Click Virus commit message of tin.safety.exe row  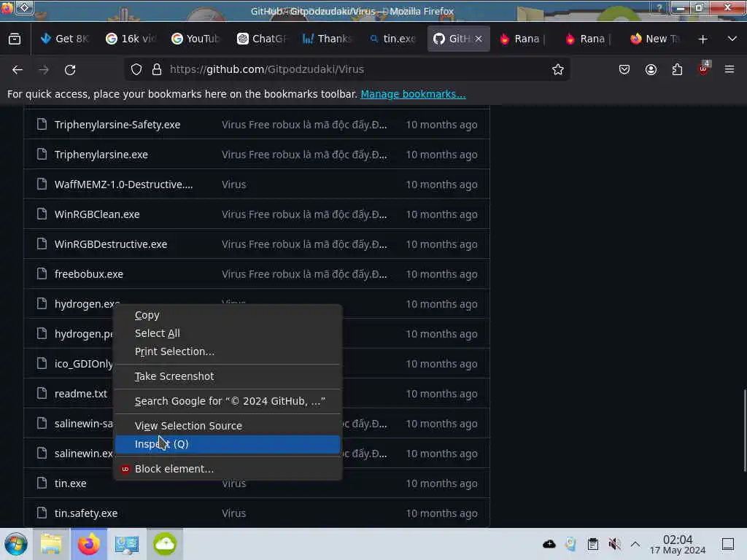coord(233,513)
